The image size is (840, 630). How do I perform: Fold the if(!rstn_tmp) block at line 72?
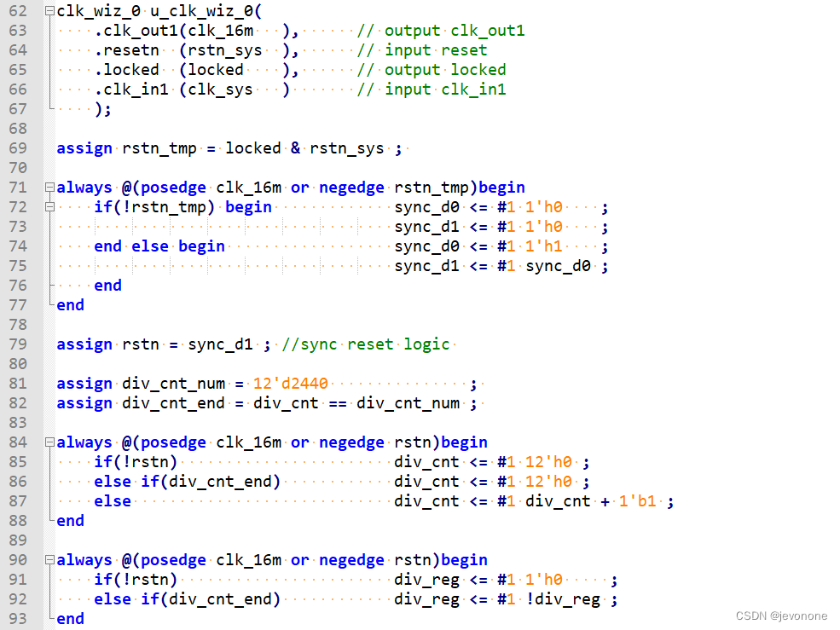coord(49,206)
